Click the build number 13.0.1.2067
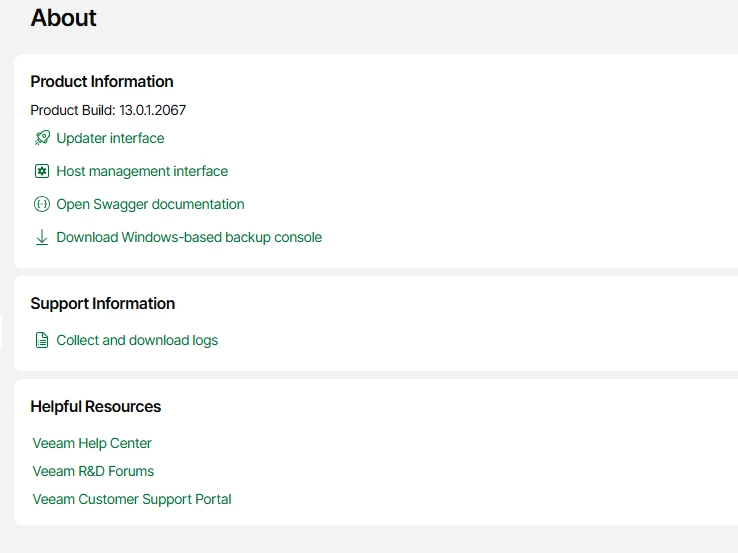The width and height of the screenshot is (738, 553). (x=153, y=110)
